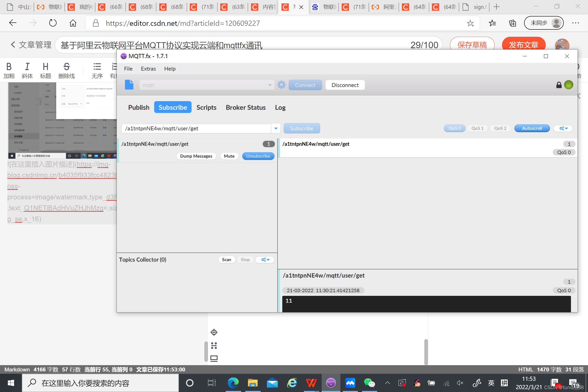Click the embedded screenshot thumbnail in editor
588x392 pixels.
62,120
